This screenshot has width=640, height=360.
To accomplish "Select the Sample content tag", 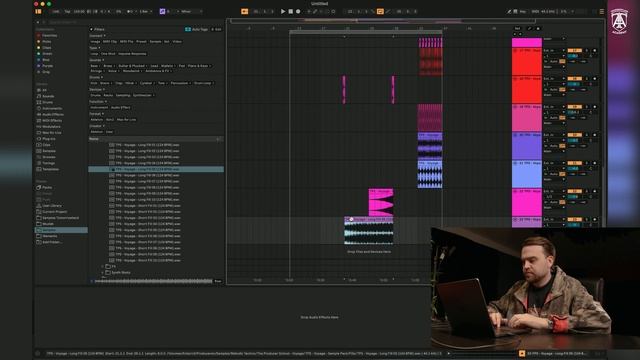I will pos(155,42).
